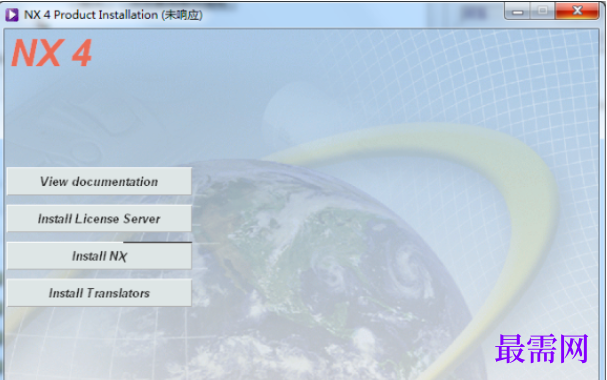
Task: Close the NX 4 Product Installation window
Action: [577, 11]
